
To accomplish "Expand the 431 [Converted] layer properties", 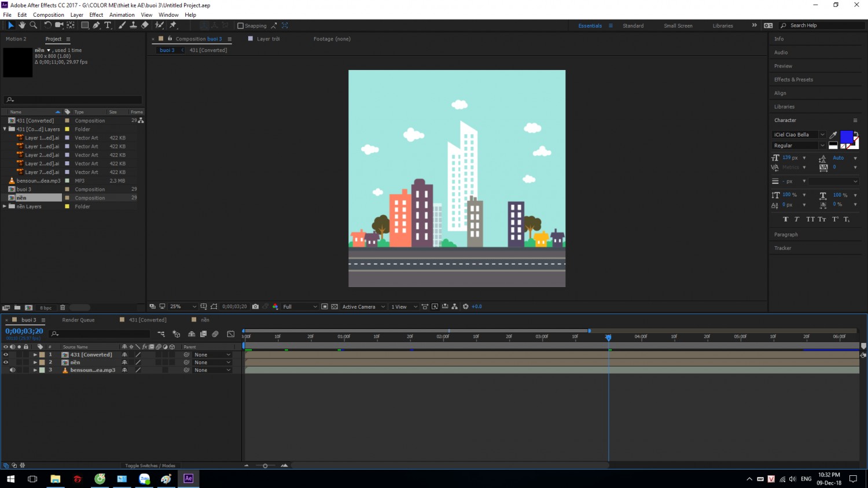I will [35, 354].
